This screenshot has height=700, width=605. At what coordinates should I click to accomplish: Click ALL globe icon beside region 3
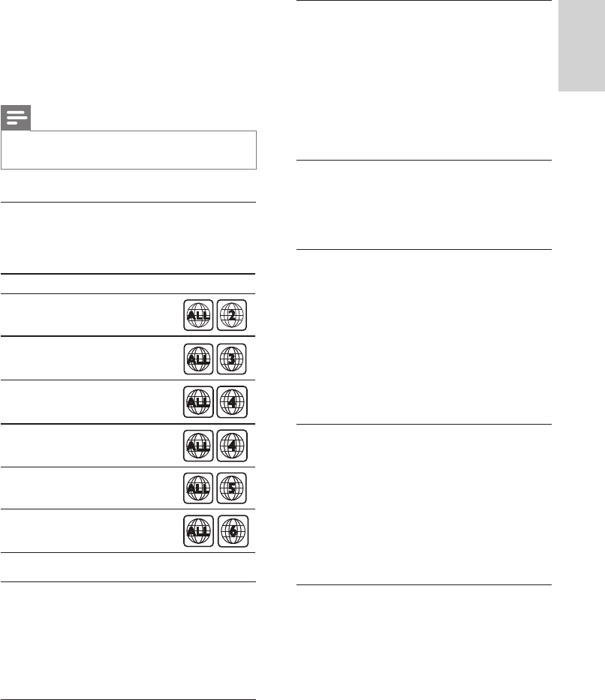198,359
